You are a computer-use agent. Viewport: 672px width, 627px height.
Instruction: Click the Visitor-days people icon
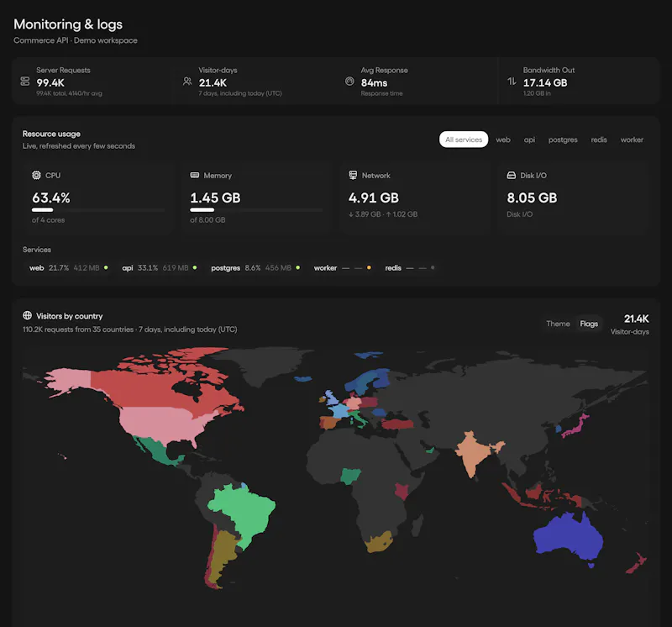[187, 81]
